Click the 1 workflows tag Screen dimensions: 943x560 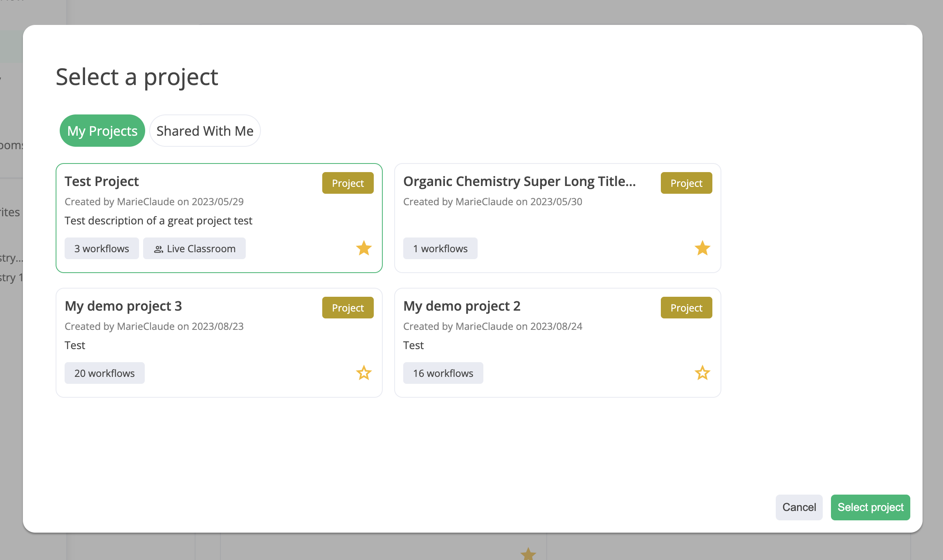click(x=440, y=249)
